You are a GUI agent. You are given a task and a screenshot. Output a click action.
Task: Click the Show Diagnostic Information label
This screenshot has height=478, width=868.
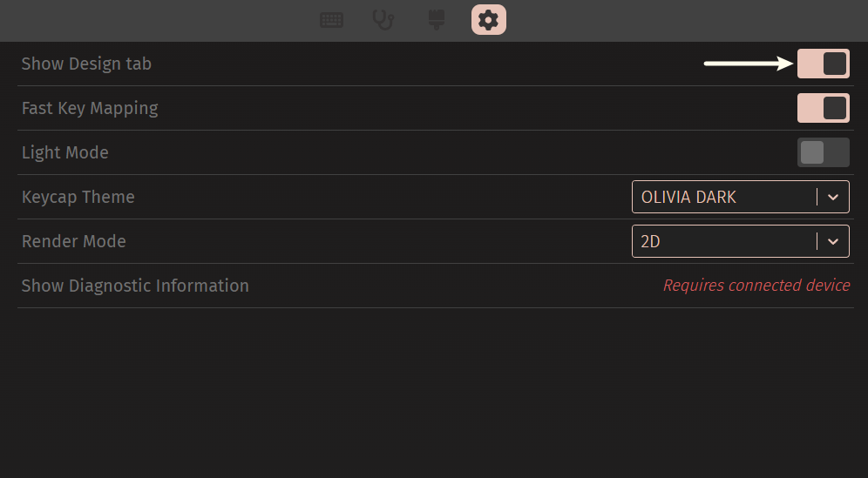click(135, 286)
